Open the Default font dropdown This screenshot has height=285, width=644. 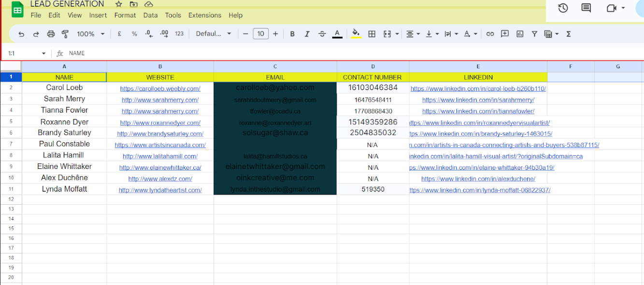tap(214, 34)
